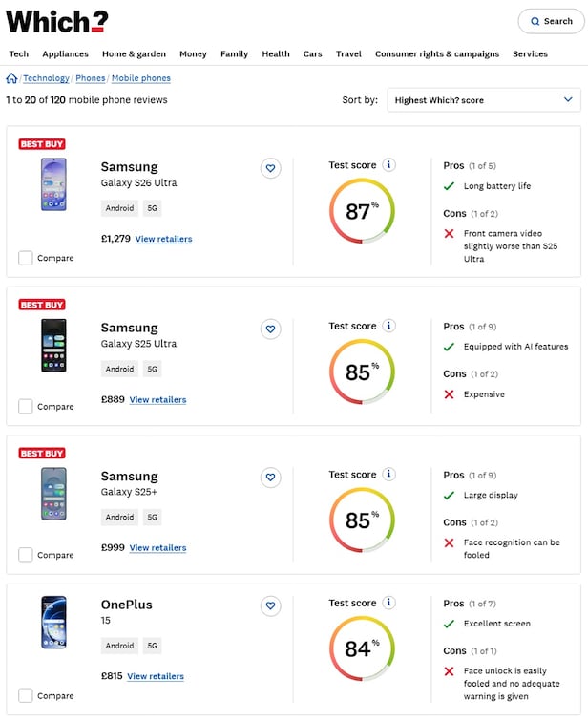
Task: Expand the Home & garden navigation menu
Action: (134, 54)
